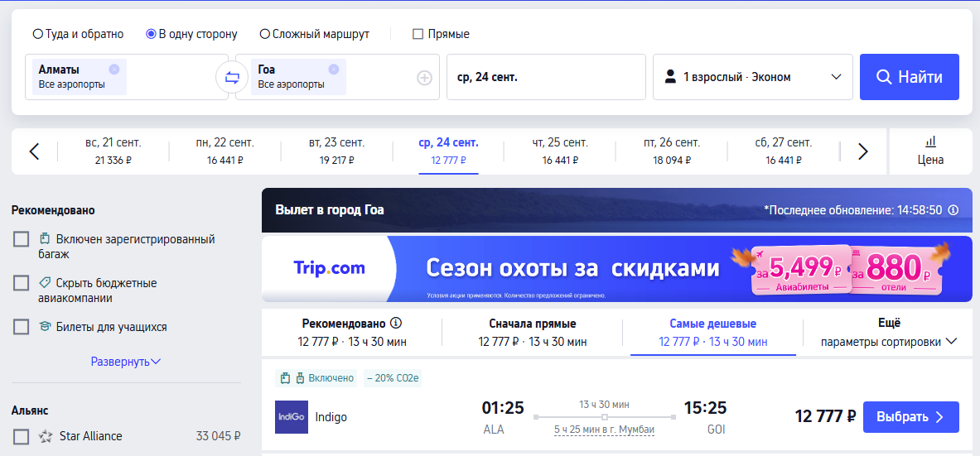Show previous dates in the date strip
The width and height of the screenshot is (980, 456).
pos(34,151)
